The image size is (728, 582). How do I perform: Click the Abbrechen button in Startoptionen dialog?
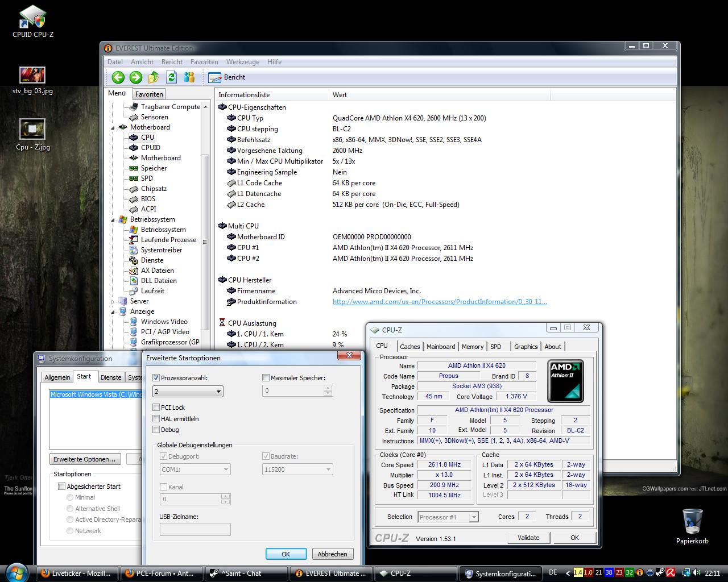[x=332, y=554]
